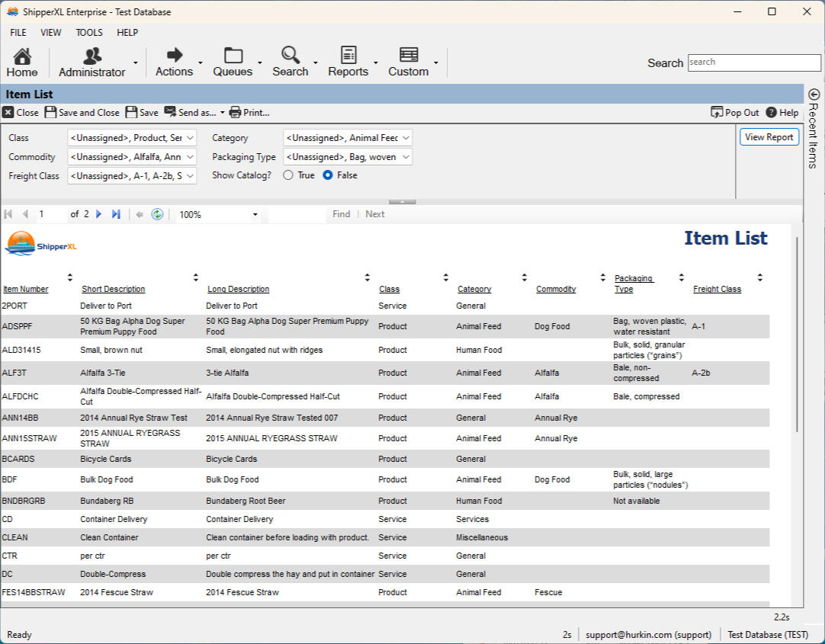Click the Administrator user icon

92,56
